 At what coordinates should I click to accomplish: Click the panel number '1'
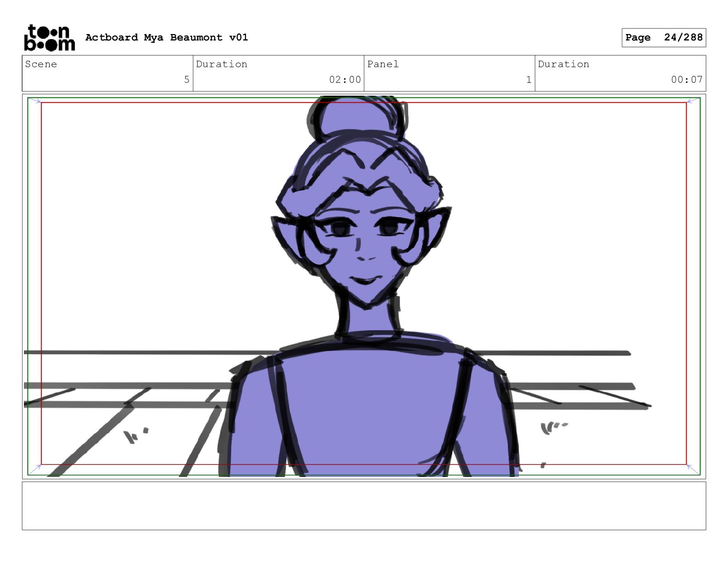pyautogui.click(x=529, y=80)
